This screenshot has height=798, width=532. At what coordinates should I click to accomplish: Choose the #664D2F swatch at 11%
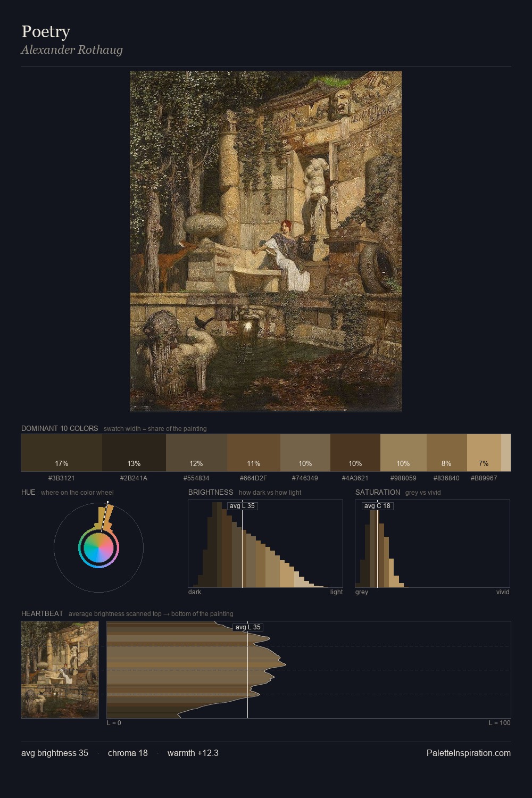point(254,453)
